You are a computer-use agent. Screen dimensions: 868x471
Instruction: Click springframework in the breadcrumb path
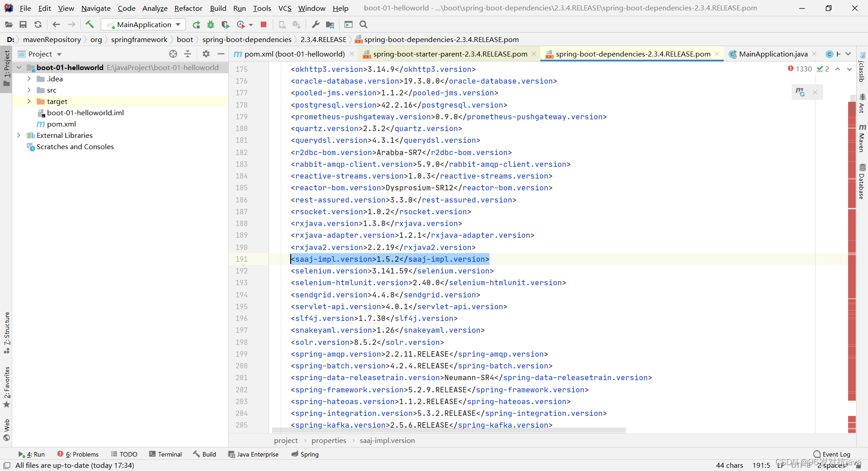pyautogui.click(x=139, y=39)
